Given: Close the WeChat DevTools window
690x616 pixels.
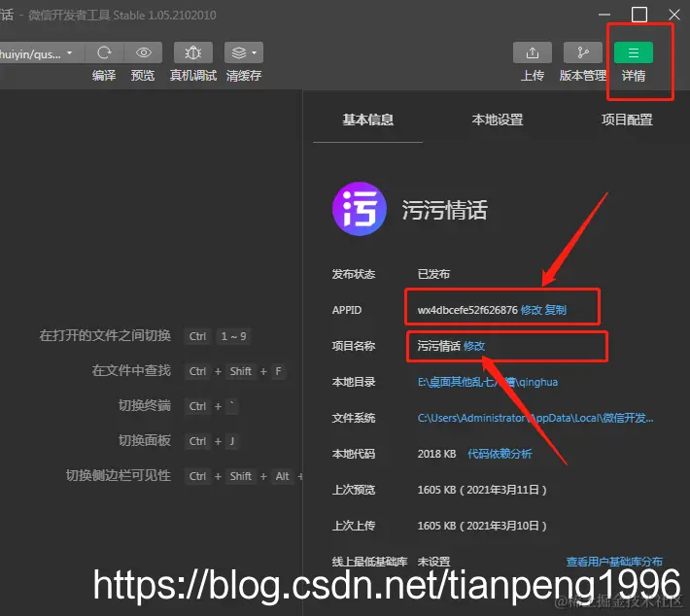Looking at the screenshot, I should (x=674, y=15).
